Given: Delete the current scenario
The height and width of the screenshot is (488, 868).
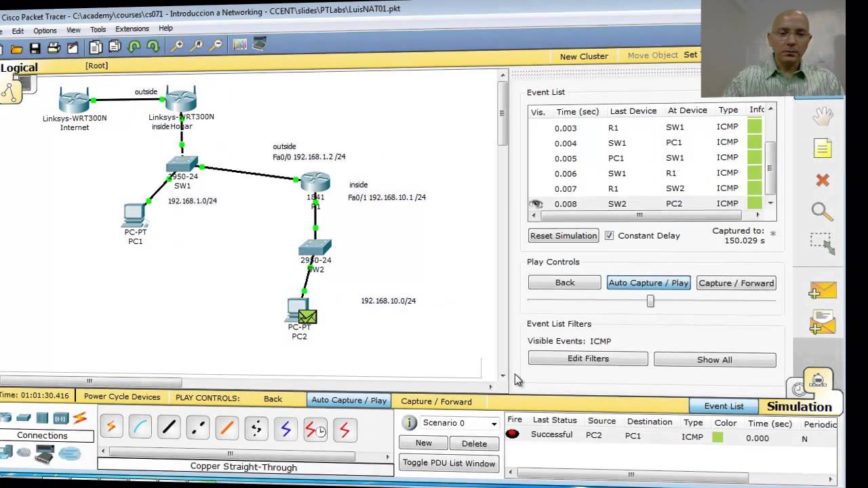Looking at the screenshot, I should click(x=474, y=444).
